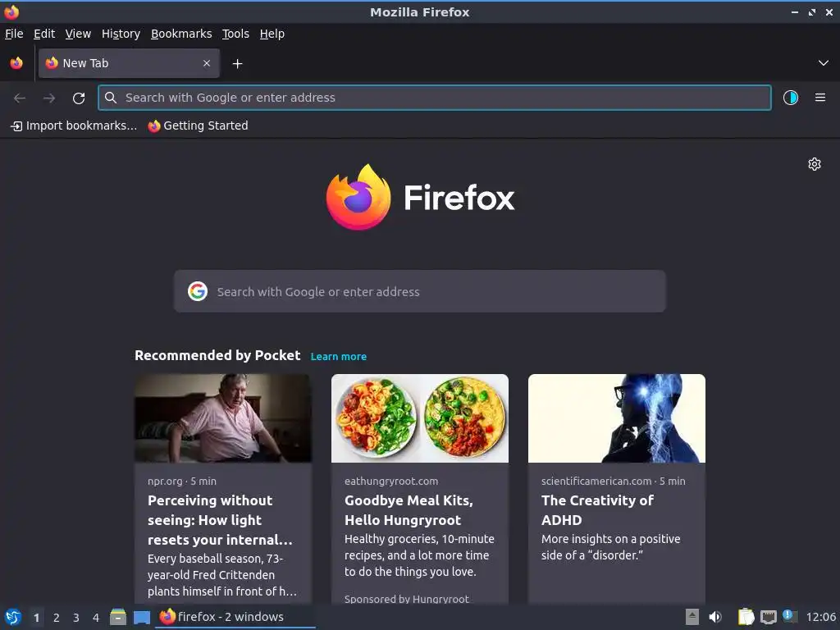This screenshot has height=630, width=840.
Task: Go back with the back arrow
Action: [20, 98]
